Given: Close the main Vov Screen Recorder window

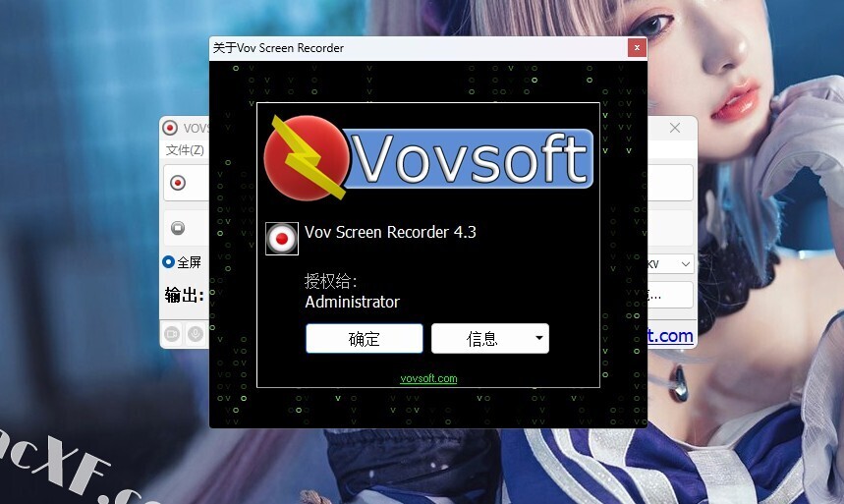Looking at the screenshot, I should click(x=674, y=128).
